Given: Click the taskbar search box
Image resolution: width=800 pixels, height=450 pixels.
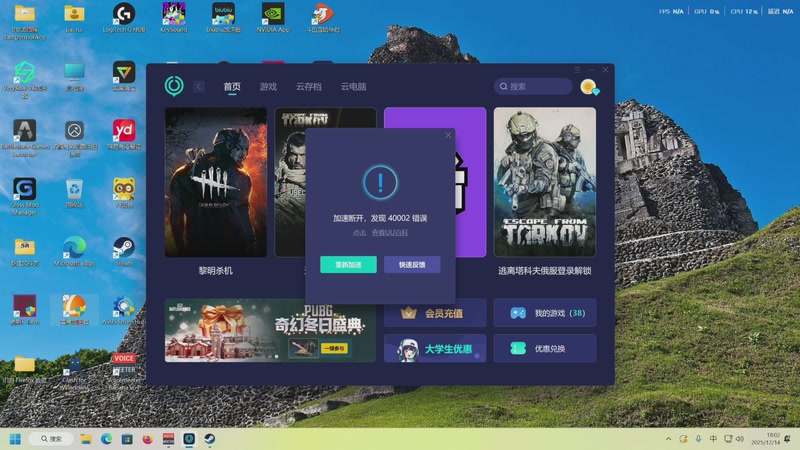Looking at the screenshot, I should (x=51, y=439).
